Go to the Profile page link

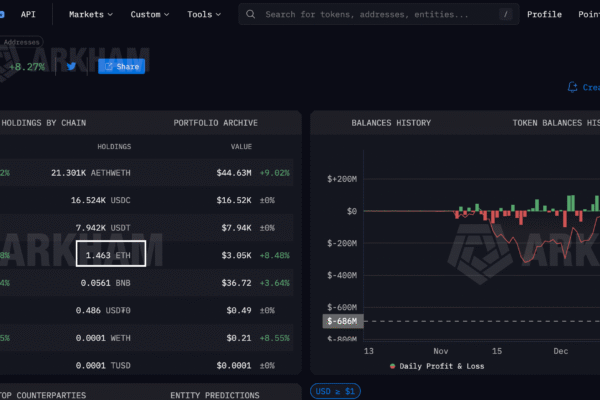click(x=544, y=15)
